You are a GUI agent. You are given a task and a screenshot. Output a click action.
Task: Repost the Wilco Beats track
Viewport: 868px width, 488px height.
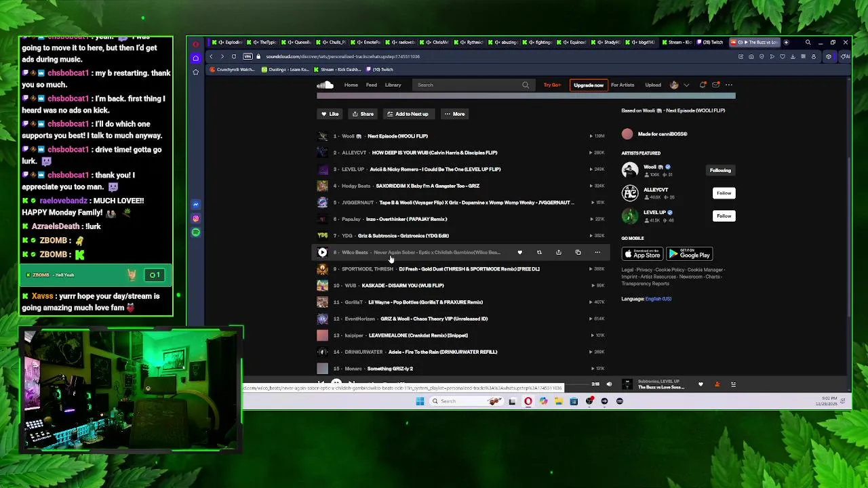[x=539, y=252]
